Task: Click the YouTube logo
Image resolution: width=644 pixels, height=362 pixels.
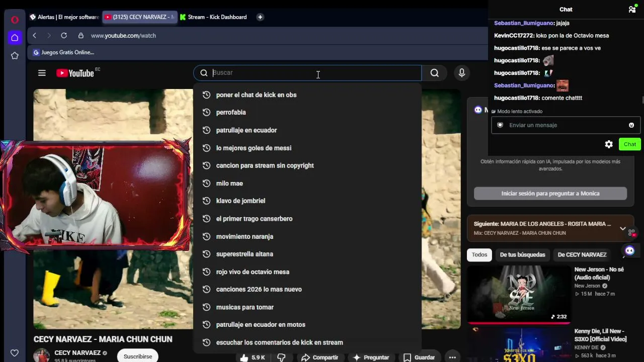Action: pyautogui.click(x=75, y=73)
